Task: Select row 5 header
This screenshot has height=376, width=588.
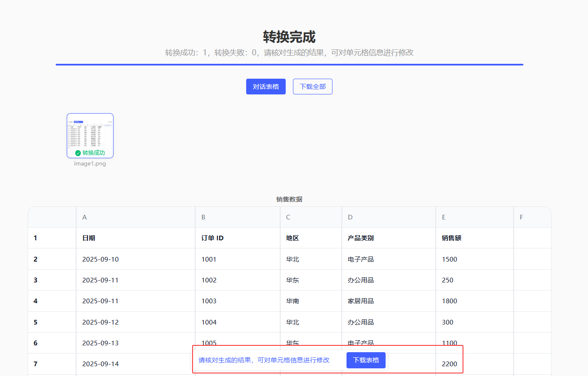Action: (x=36, y=322)
